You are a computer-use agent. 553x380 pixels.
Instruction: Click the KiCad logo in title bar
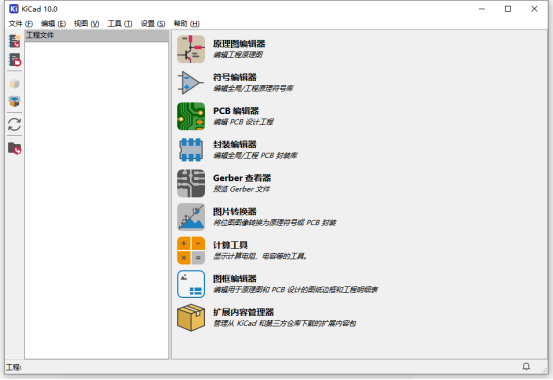pos(13,9)
